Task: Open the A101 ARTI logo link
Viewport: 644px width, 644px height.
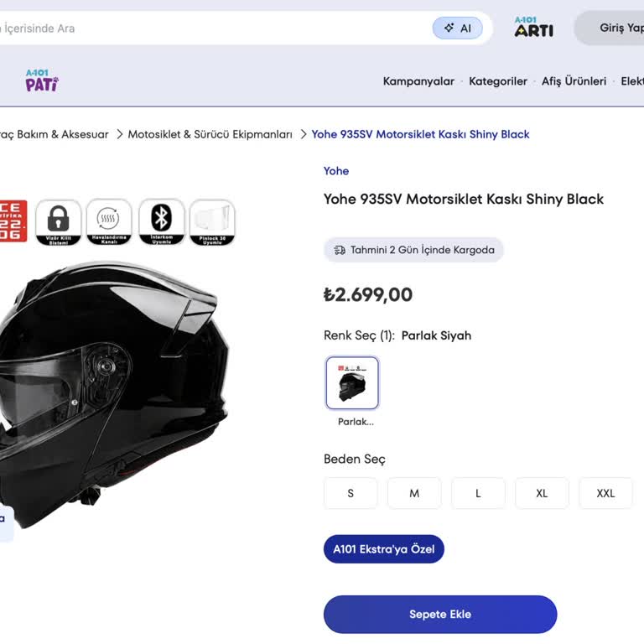Action: (533, 27)
